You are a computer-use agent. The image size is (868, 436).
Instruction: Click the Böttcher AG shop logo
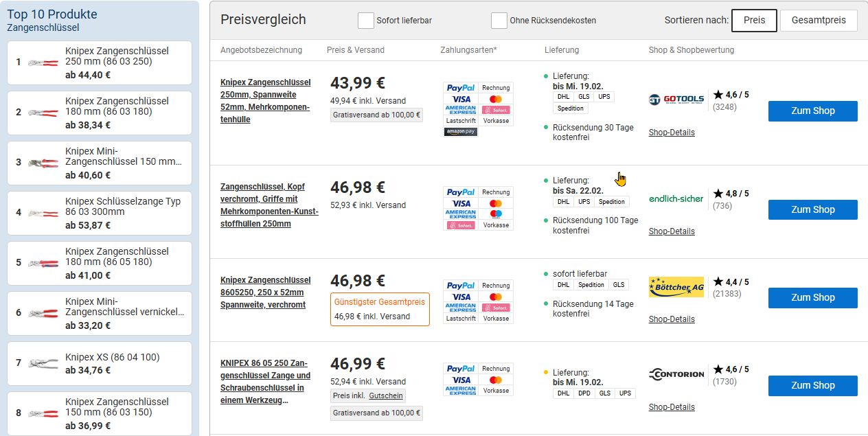pos(676,287)
